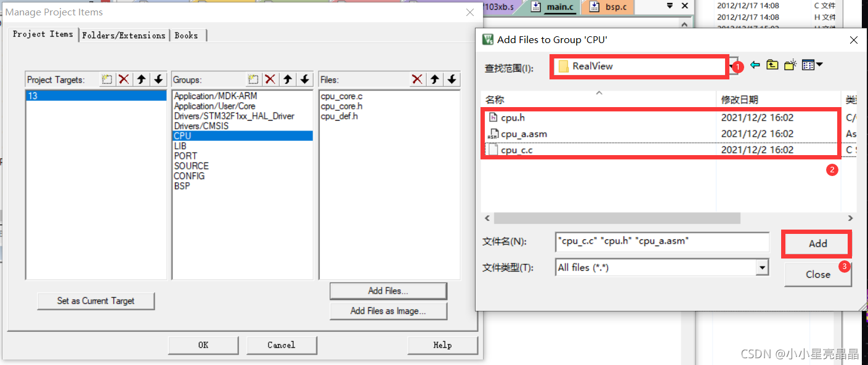Click the horizontal scrollbar in file list
Screen dimensions: 868x365
616,218
